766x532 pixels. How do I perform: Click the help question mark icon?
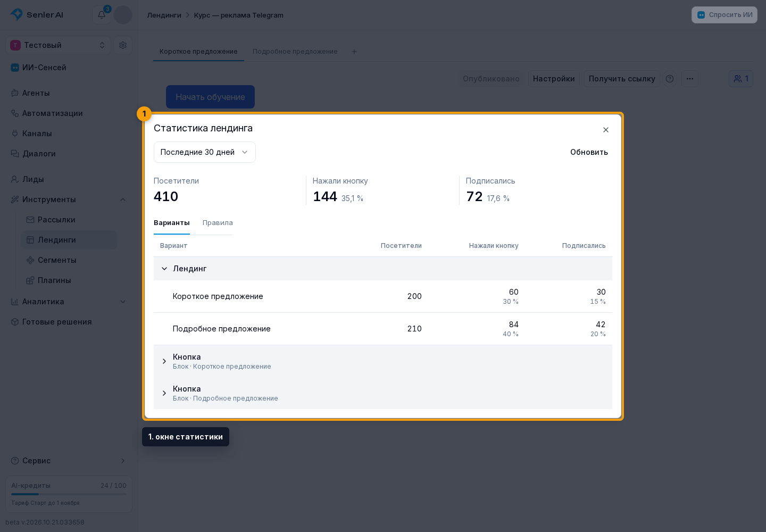pyautogui.click(x=670, y=79)
